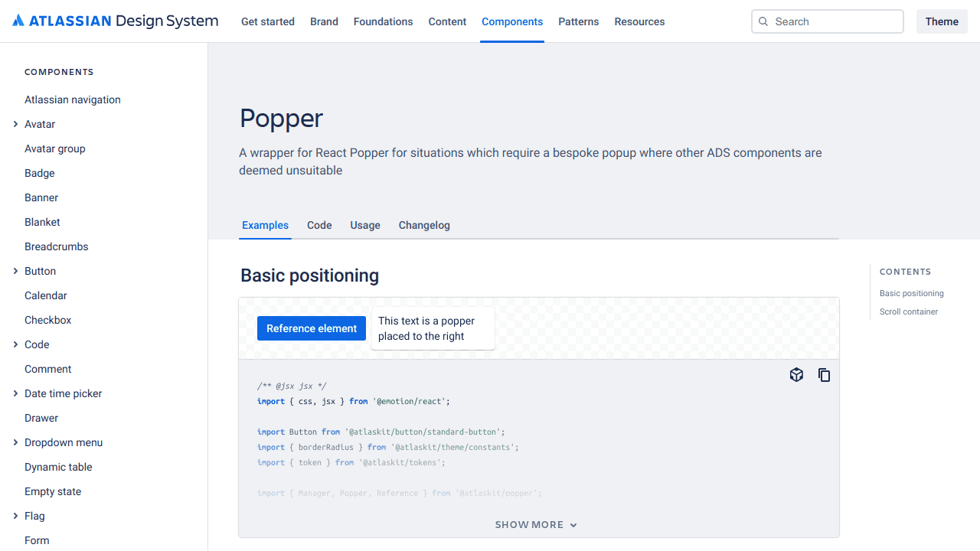Expand the Date time picker chevron

(15, 393)
